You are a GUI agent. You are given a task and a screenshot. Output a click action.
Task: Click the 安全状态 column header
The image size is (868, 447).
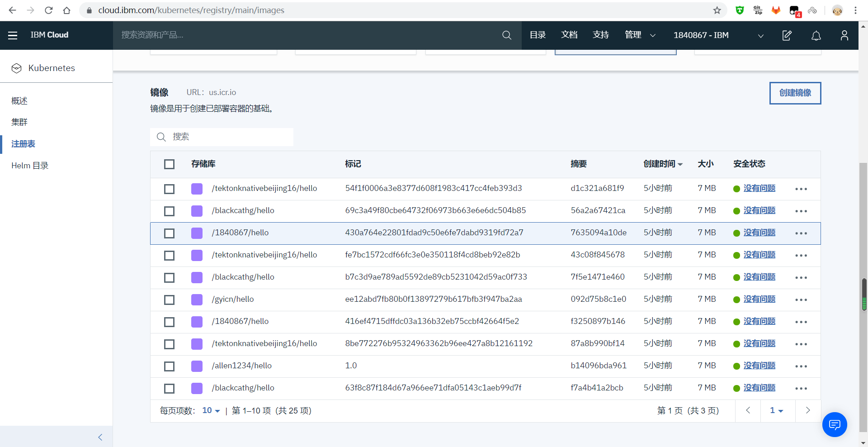tap(749, 164)
